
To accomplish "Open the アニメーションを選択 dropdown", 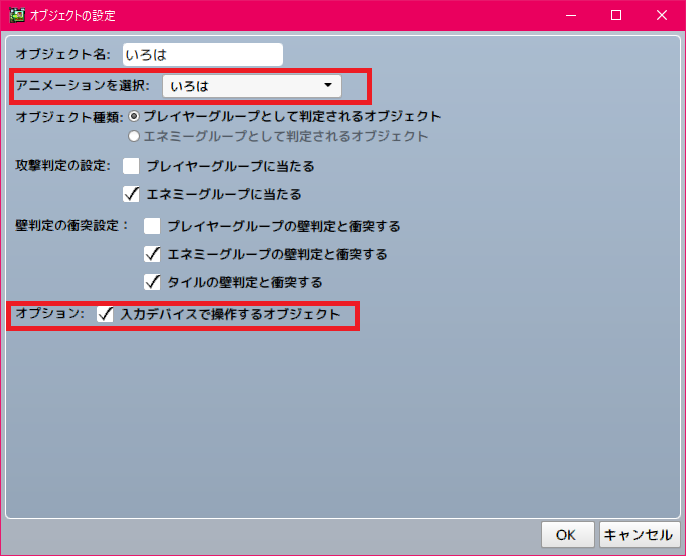I will [252, 86].
